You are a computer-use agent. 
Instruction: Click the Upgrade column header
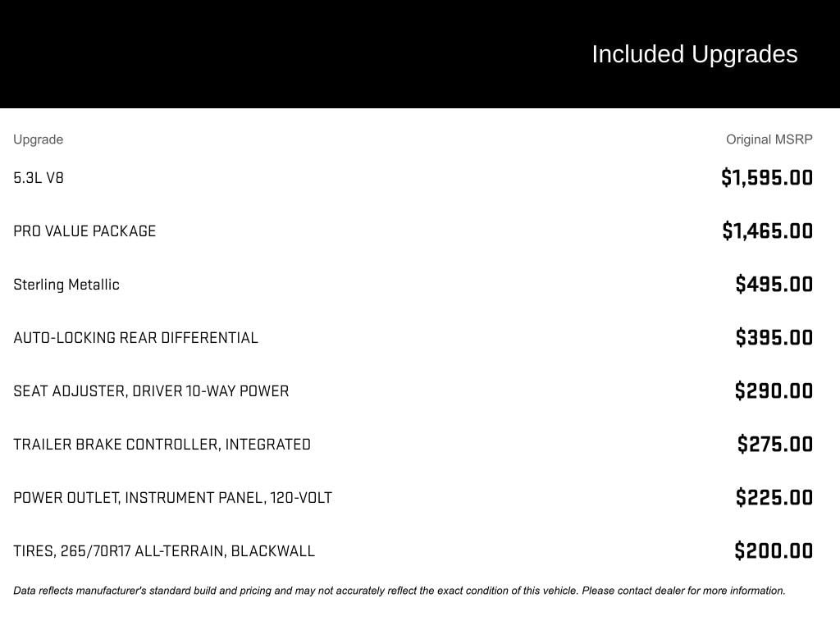pyautogui.click(x=38, y=139)
